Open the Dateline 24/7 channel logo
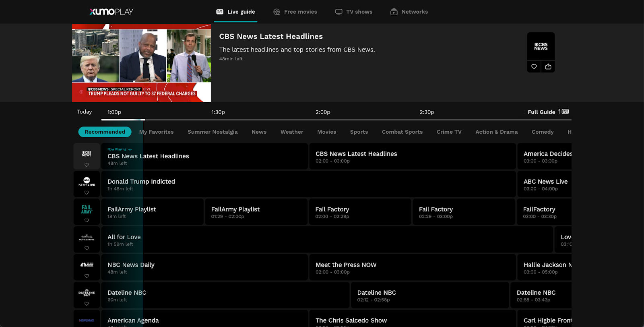Image resolution: width=644 pixels, height=327 pixels. click(87, 293)
